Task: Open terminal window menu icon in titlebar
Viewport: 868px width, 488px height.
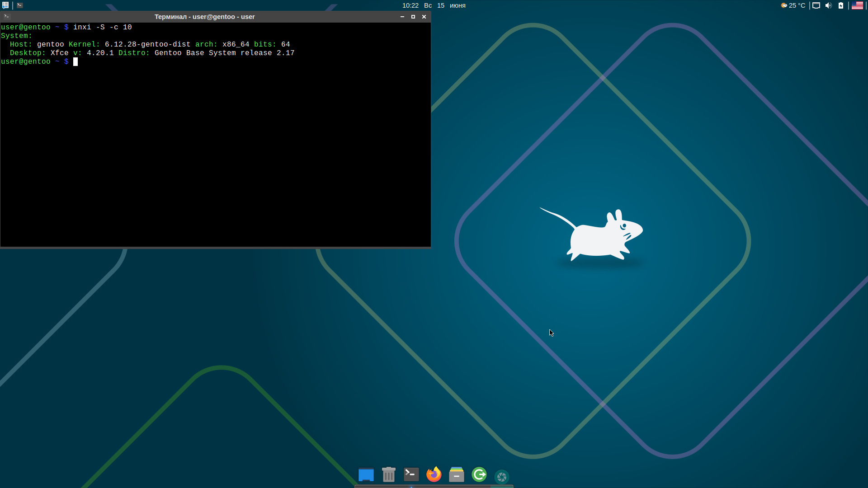Action: (x=6, y=16)
